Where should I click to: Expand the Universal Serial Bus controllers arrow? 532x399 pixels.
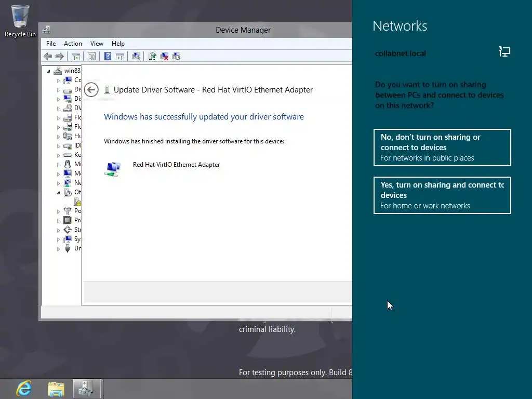[x=58, y=249]
